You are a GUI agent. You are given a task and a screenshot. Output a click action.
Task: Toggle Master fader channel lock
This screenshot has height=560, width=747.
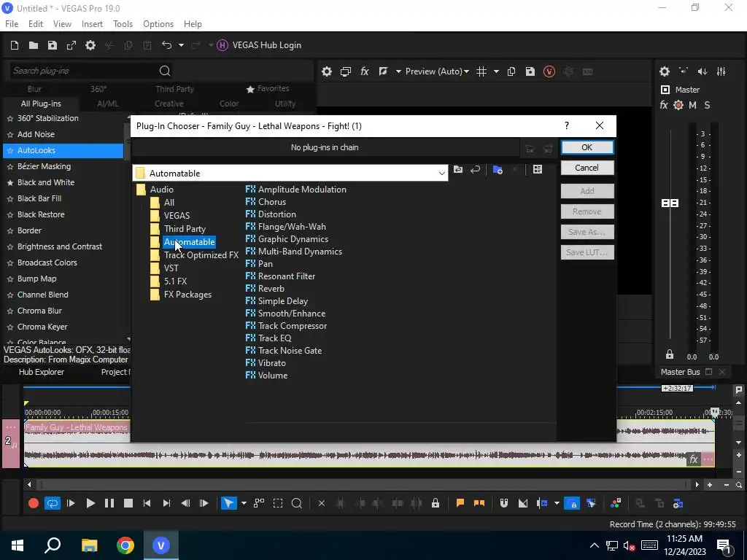point(670,355)
